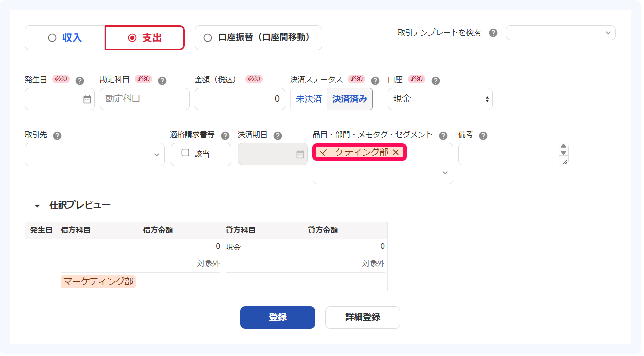The image size is (644, 356).
Task: Expand the 品目・部門・メモタグ・セグメント dropdown chevron
Action: pos(445,173)
